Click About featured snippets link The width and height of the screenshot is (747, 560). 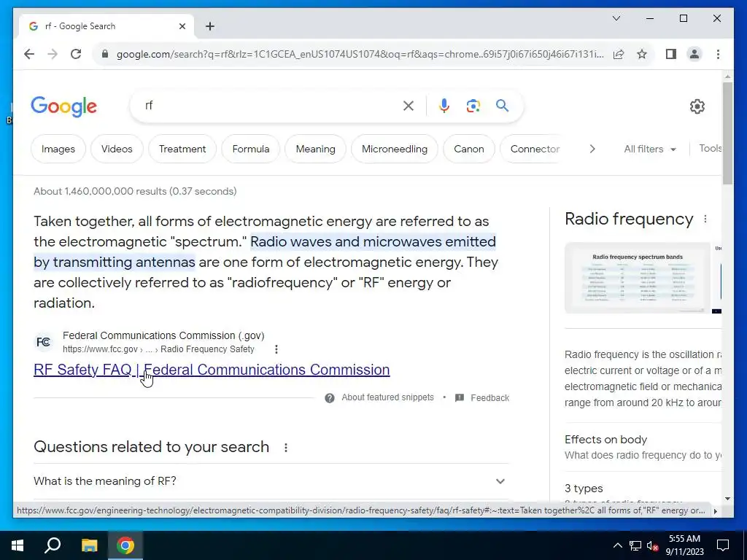(x=387, y=397)
